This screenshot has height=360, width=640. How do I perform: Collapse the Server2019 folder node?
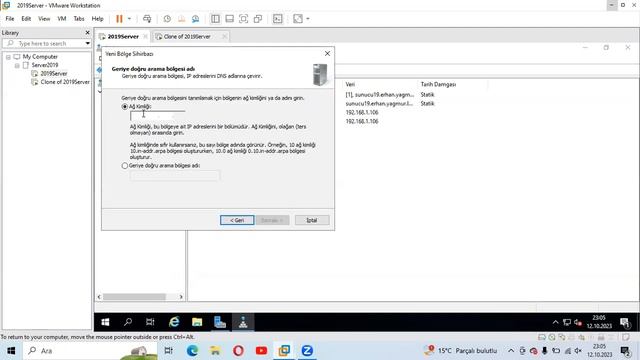[17, 65]
